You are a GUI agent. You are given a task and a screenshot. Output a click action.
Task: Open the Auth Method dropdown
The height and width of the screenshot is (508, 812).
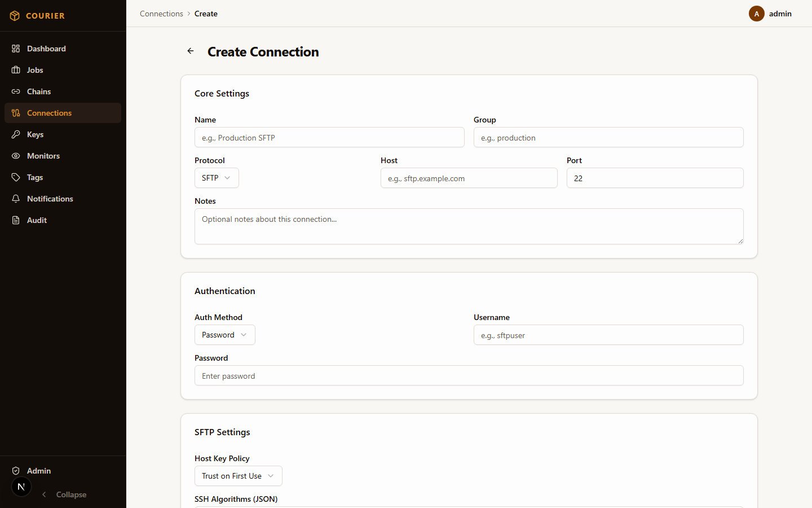point(224,335)
